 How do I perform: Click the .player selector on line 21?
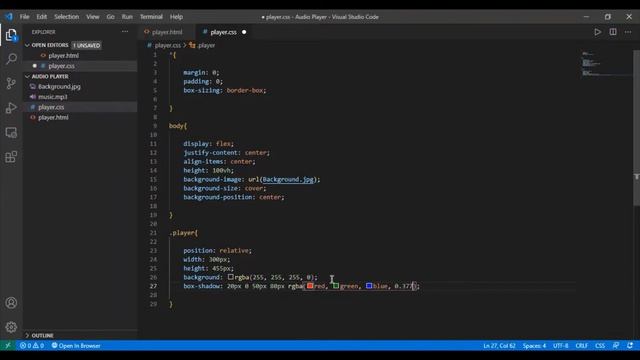click(x=182, y=233)
